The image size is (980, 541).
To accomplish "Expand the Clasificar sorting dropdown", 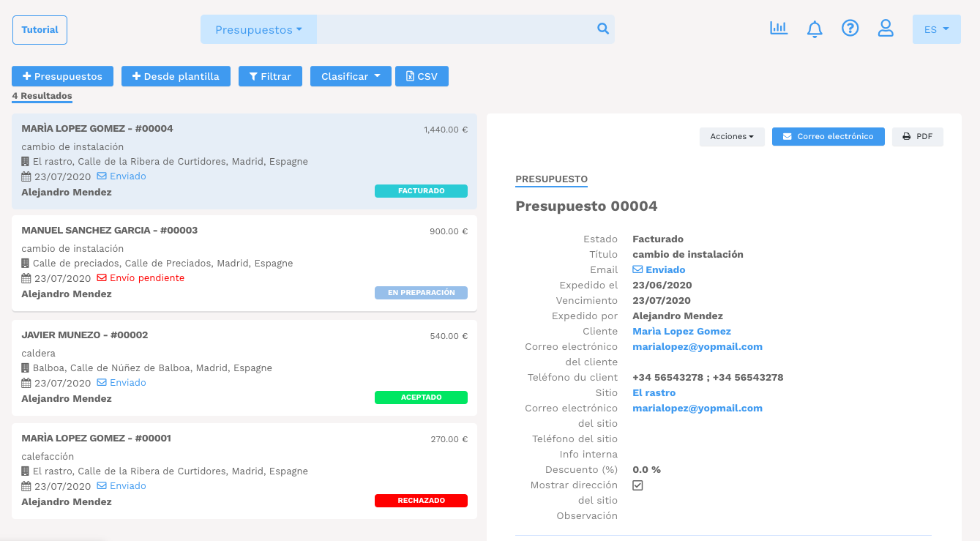I will [x=351, y=75].
